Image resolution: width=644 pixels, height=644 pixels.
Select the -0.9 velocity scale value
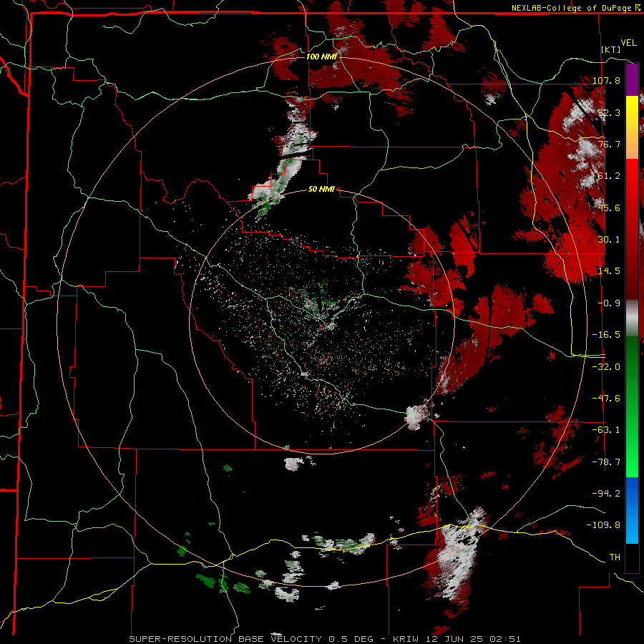[x=609, y=303]
